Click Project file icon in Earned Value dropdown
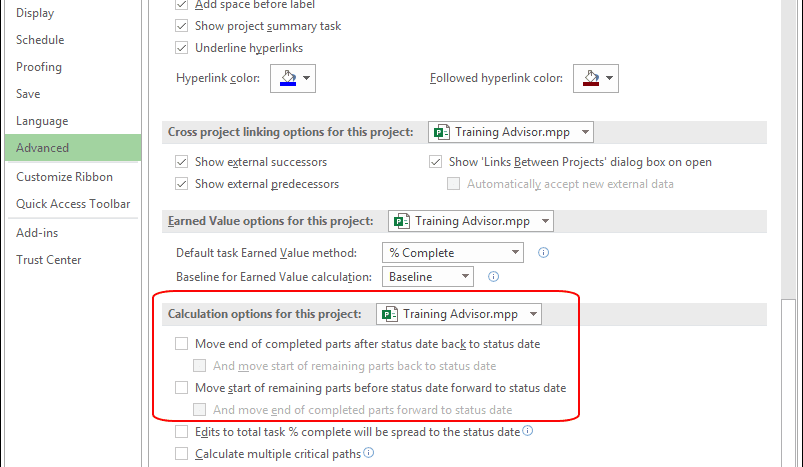Screen dimensions: 803x467 (402, 221)
